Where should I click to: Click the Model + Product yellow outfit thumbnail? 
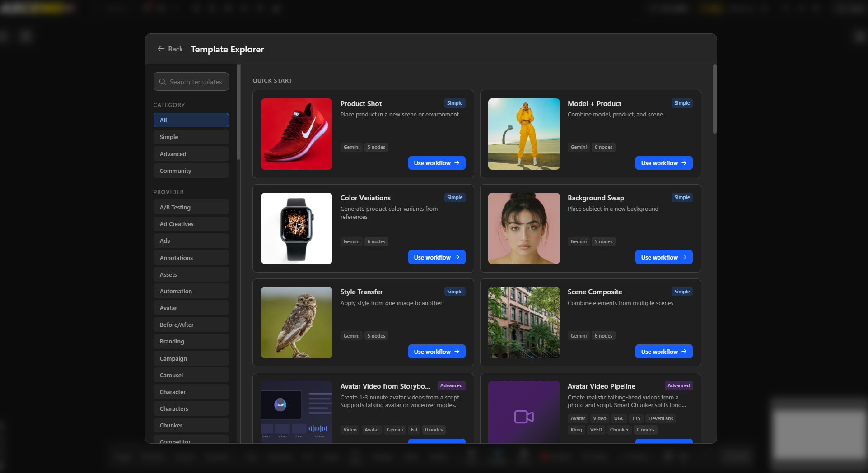click(x=524, y=134)
